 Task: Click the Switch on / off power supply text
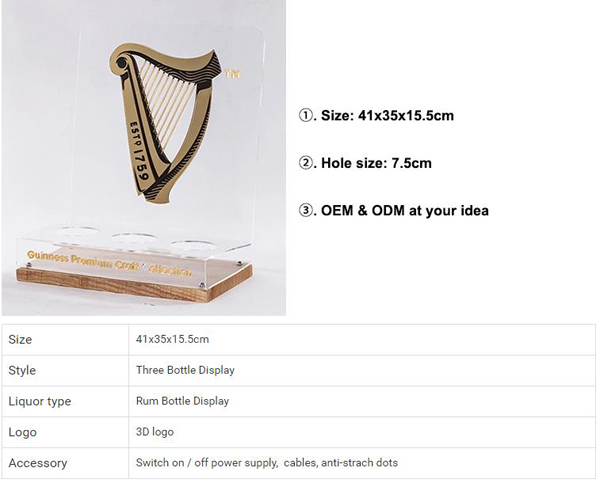pyautogui.click(x=207, y=462)
